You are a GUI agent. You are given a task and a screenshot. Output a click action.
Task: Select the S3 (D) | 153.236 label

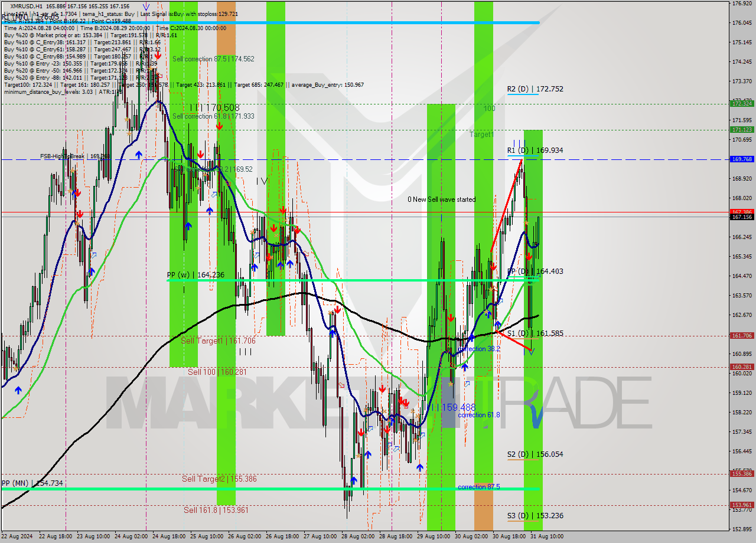[535, 516]
